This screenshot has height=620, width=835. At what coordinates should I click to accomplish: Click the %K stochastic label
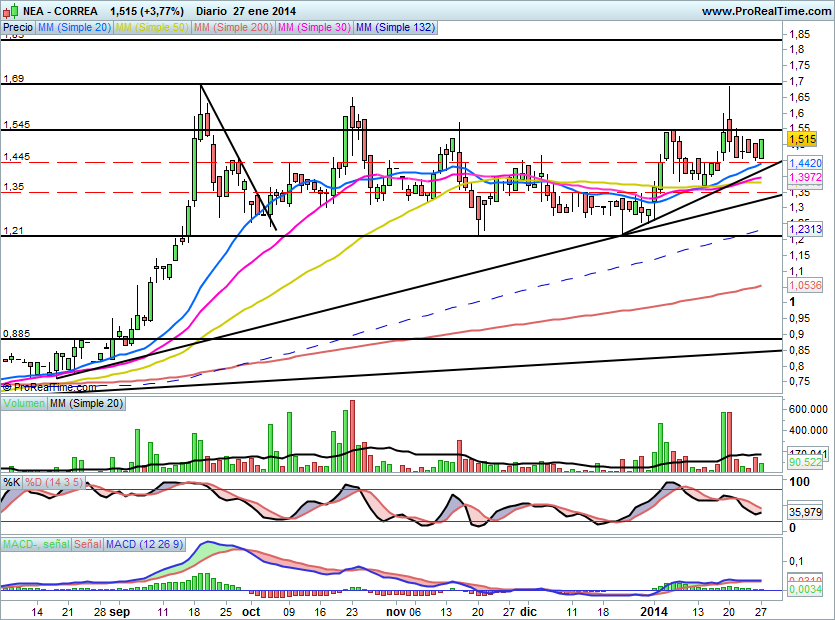click(x=12, y=482)
